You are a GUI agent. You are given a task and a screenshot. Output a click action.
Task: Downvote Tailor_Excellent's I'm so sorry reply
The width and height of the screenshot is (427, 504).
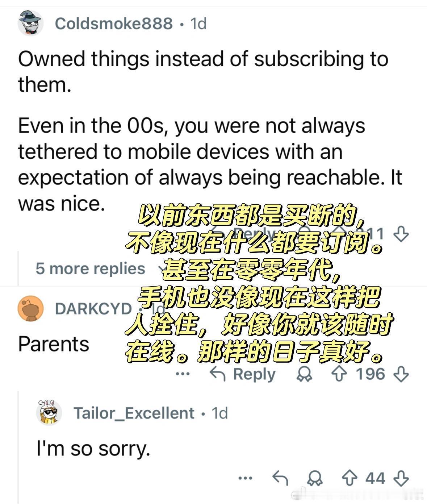coord(401,478)
